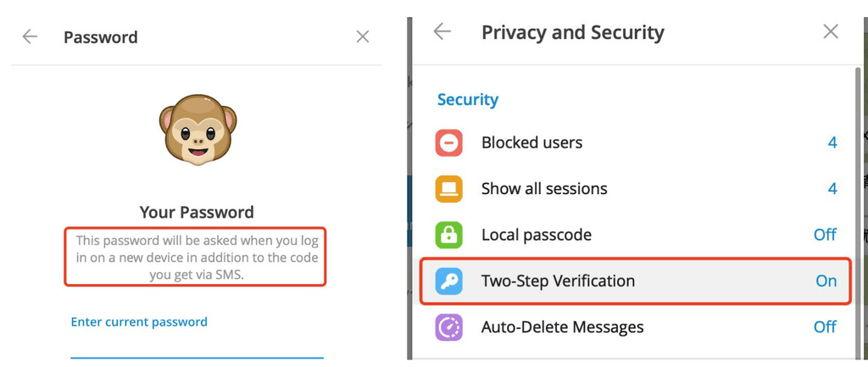Click the blocked users count 4
Screen dimensions: 868x367
(x=832, y=142)
